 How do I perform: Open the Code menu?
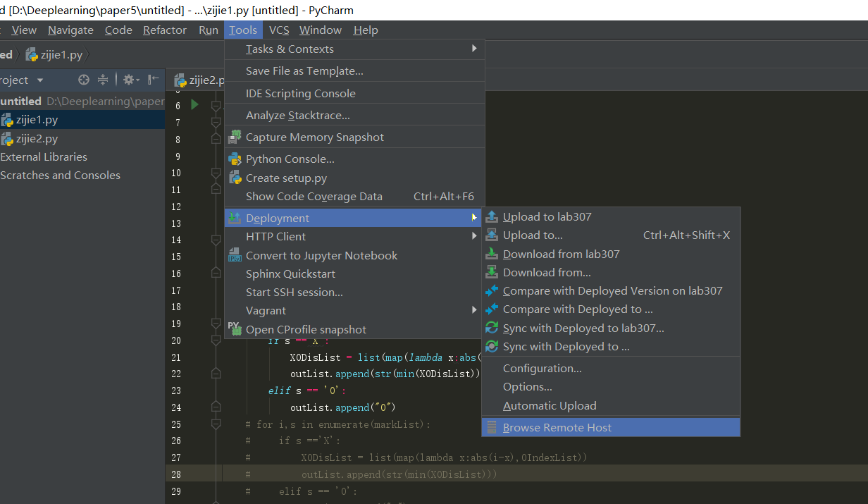[118, 30]
